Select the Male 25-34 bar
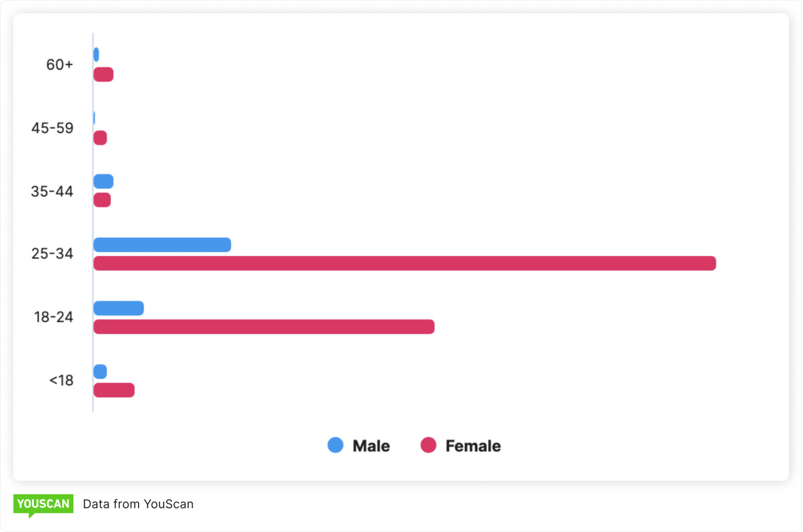The height and width of the screenshot is (532, 803). point(162,245)
